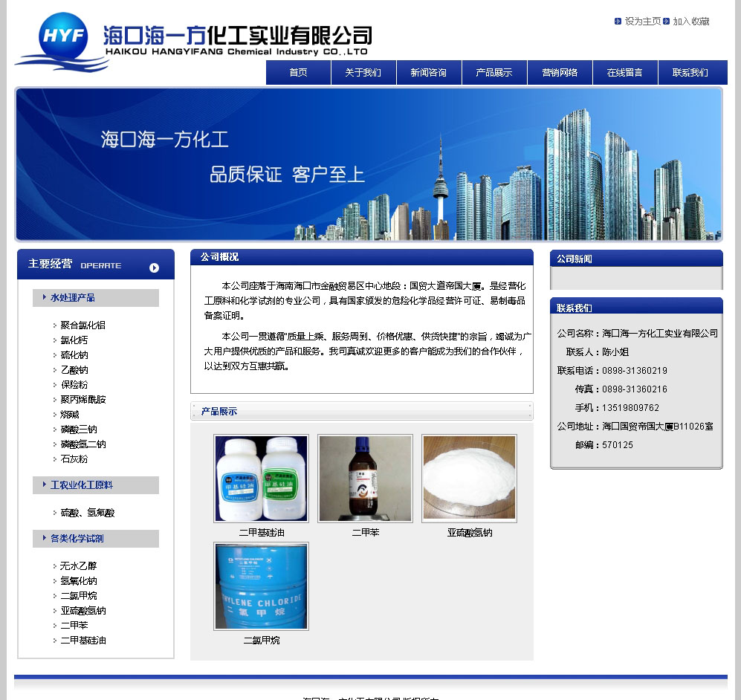View the 二甲基硅油 product photo

point(262,479)
